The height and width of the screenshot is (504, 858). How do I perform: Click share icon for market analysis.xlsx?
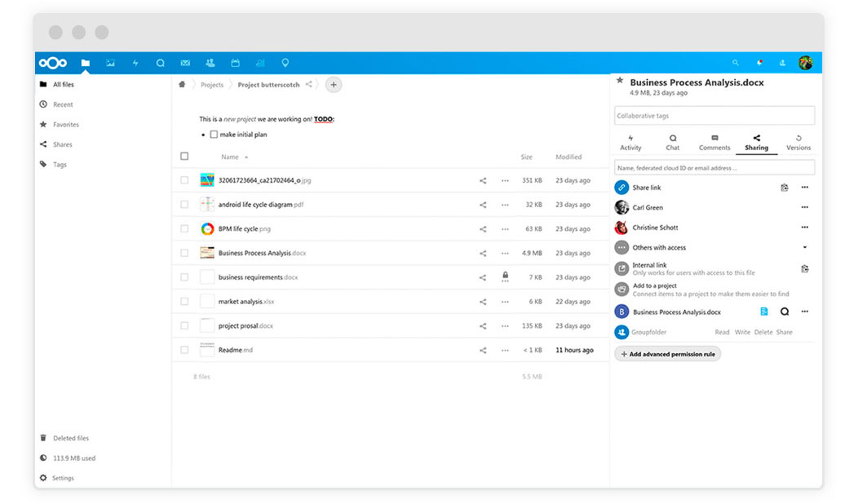tap(483, 302)
